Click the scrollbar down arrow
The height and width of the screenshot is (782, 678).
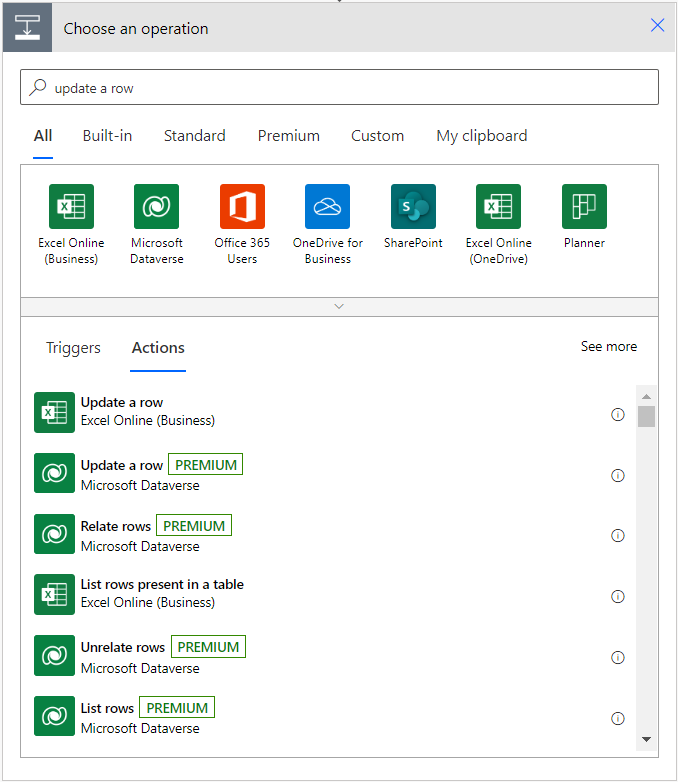click(646, 739)
